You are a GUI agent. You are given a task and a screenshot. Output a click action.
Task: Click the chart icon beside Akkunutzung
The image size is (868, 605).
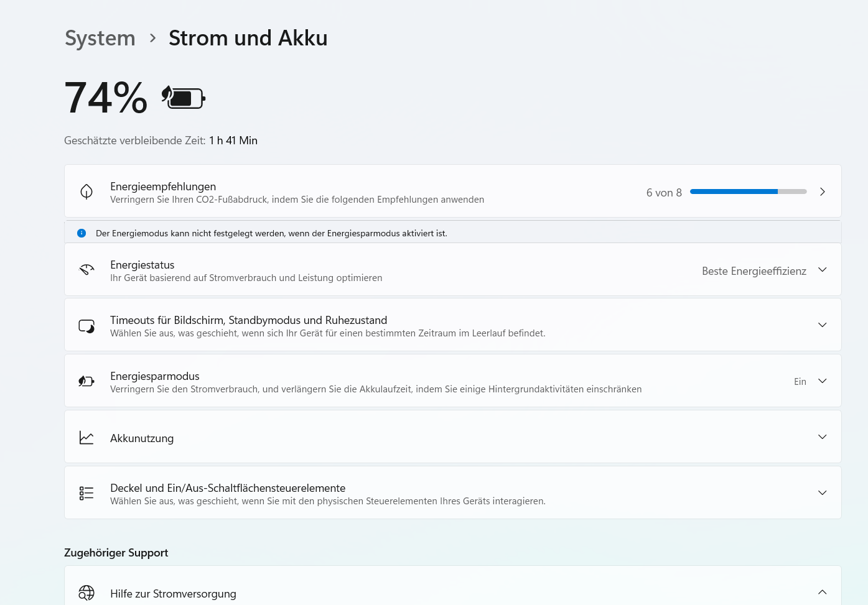[x=86, y=438]
